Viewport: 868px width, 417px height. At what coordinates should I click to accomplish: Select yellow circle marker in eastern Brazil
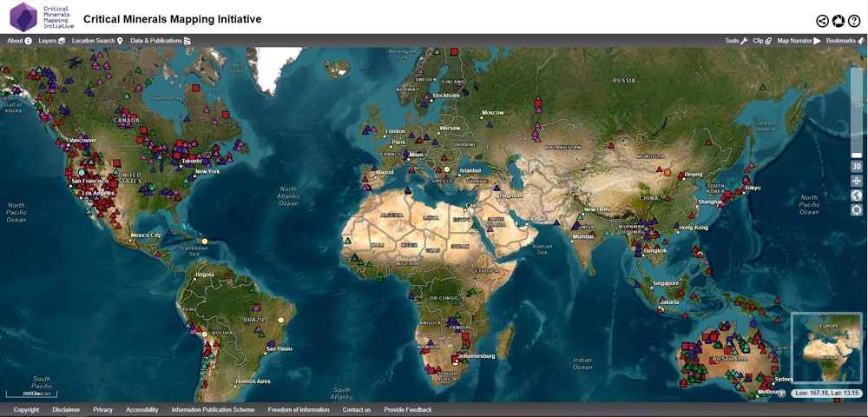(x=280, y=320)
